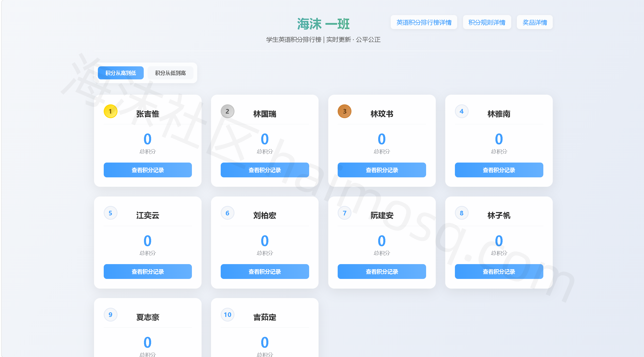Screen dimensions: 644x357
Task: Select student name 张吉惟
Action: (148, 114)
